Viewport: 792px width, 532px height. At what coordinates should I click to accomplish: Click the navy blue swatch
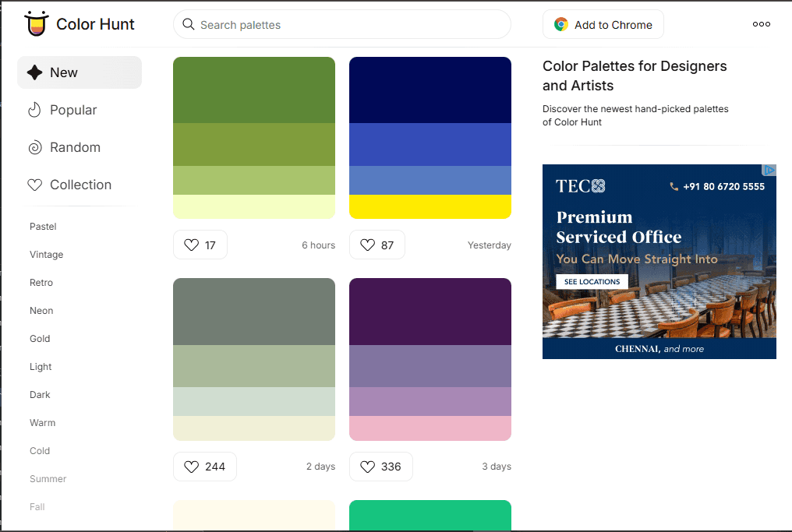[x=430, y=90]
